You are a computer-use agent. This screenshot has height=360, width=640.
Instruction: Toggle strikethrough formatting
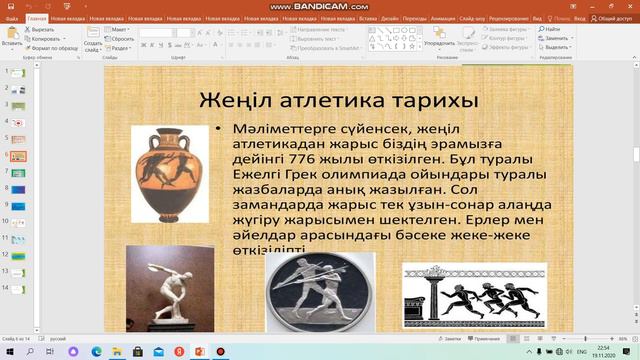(x=178, y=45)
